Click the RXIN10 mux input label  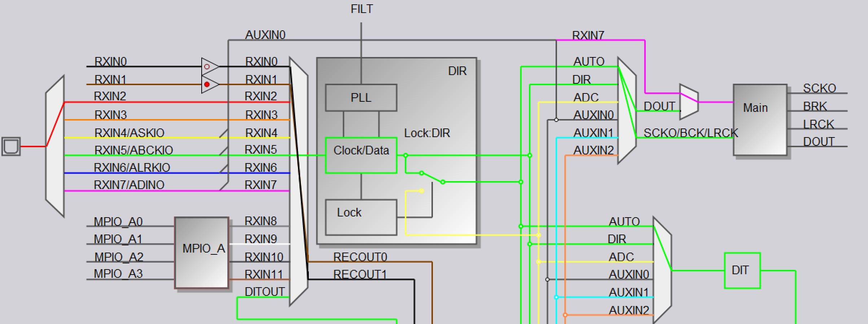[264, 257]
